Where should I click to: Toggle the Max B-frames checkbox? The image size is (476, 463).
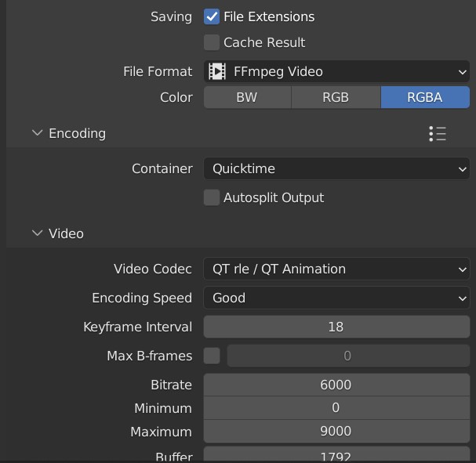coord(212,356)
